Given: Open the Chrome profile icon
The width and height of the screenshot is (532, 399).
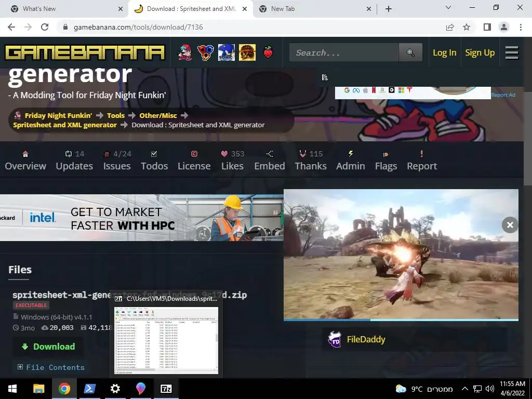Looking at the screenshot, I should click(x=504, y=27).
